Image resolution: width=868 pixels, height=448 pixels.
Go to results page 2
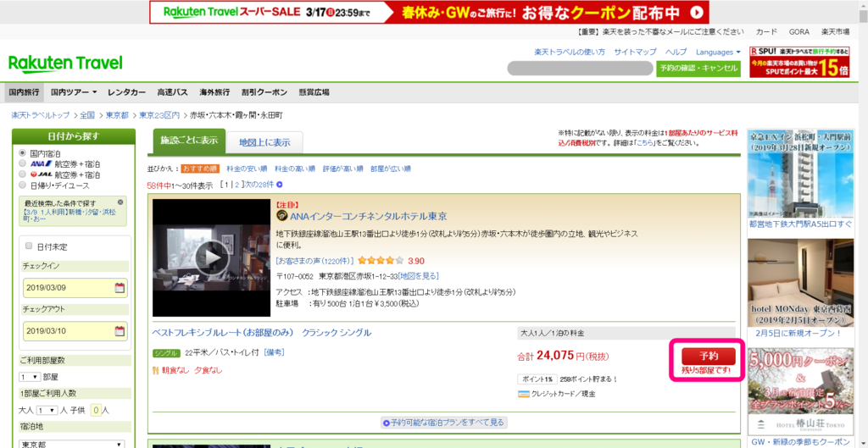click(x=236, y=185)
